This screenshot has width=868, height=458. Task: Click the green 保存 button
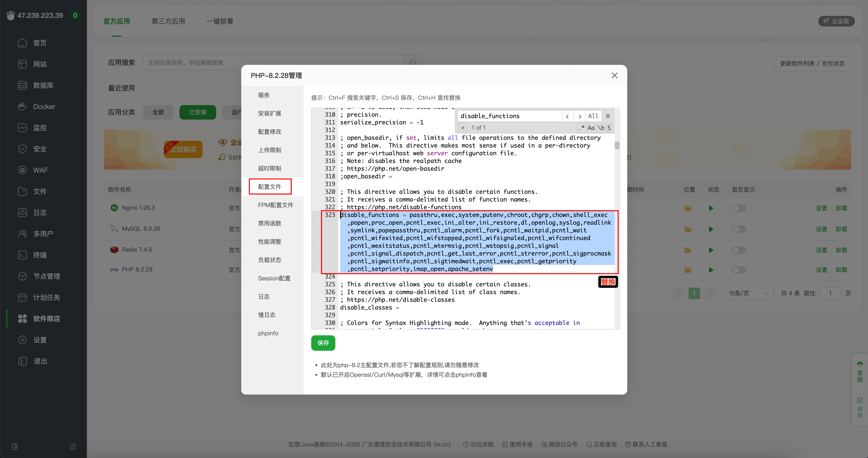pyautogui.click(x=323, y=343)
